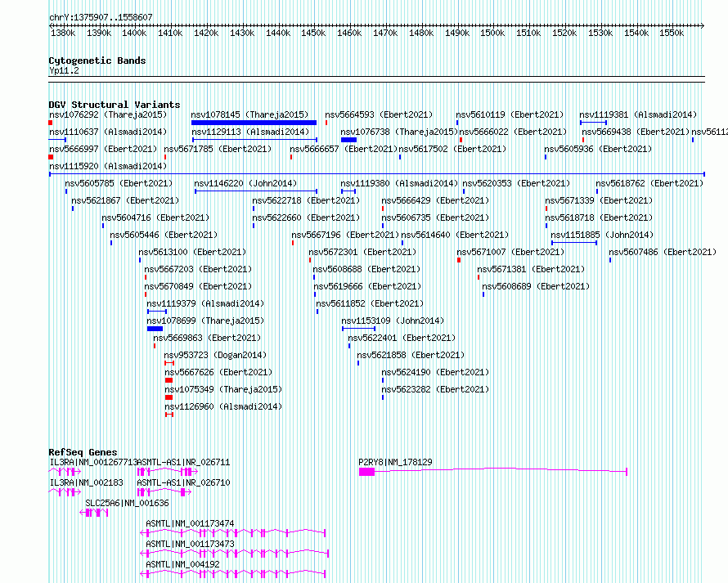Viewport: 728px width, 583px height.
Task: Click the red nsv1075349 variant marker
Action: [169, 397]
